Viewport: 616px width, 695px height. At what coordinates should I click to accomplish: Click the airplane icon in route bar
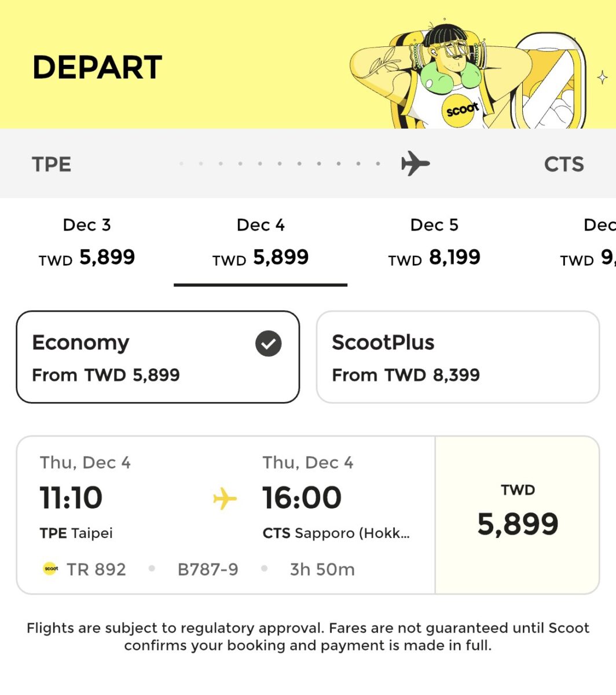point(416,163)
